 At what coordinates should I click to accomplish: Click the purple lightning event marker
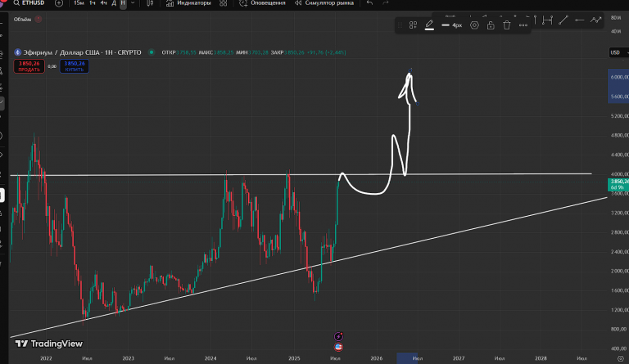coord(338,336)
